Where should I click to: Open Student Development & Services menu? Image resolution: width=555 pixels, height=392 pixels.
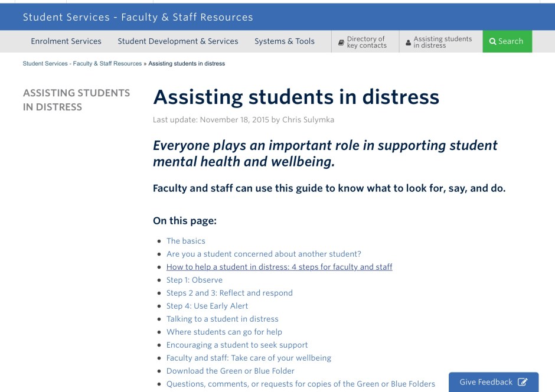click(178, 41)
